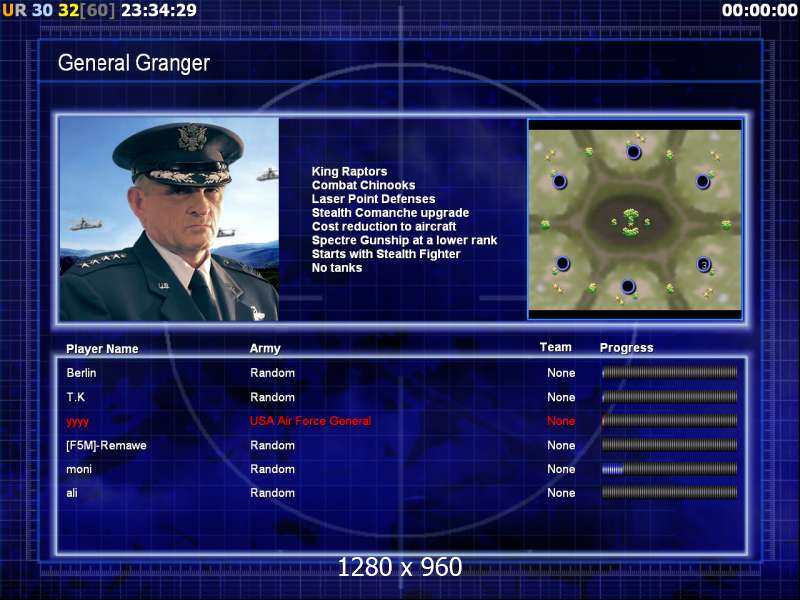Screen dimensions: 800x600
Task: Click [F5M]-Remawe's loading progress bar
Action: pyautogui.click(x=669, y=445)
